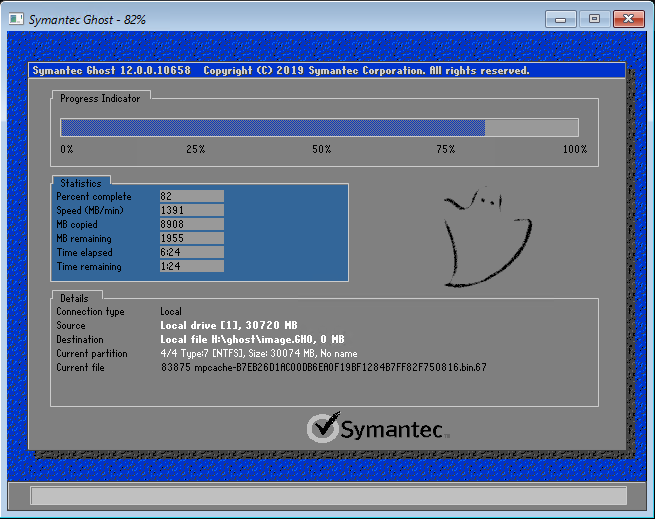This screenshot has height=519, width=655.
Task: Click the Symantec wordmark at the bottom
Action: coord(392,429)
